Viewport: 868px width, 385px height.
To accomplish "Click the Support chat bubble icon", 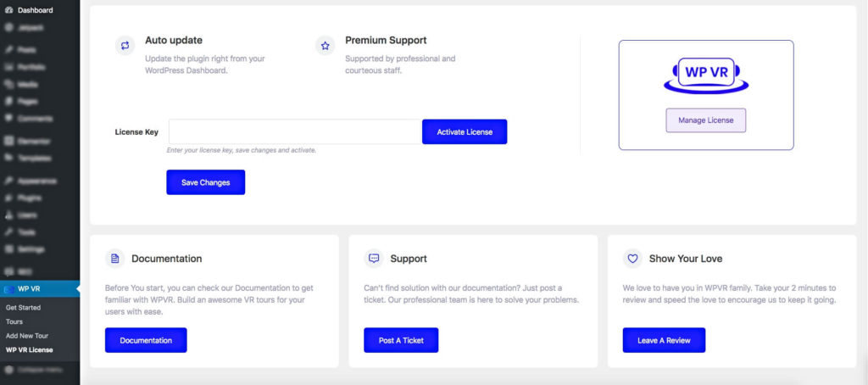I will point(374,258).
